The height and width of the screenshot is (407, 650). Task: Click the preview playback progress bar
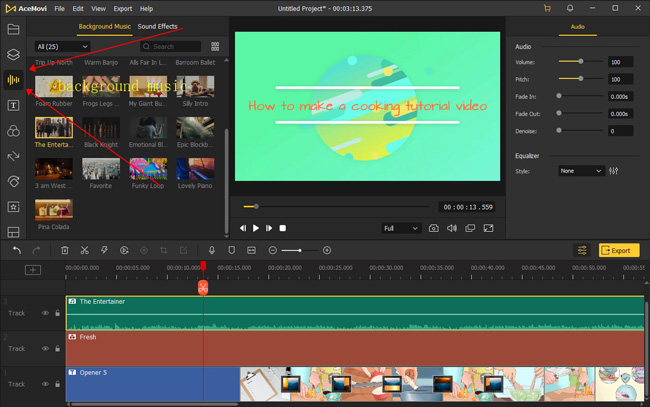pyautogui.click(x=336, y=206)
